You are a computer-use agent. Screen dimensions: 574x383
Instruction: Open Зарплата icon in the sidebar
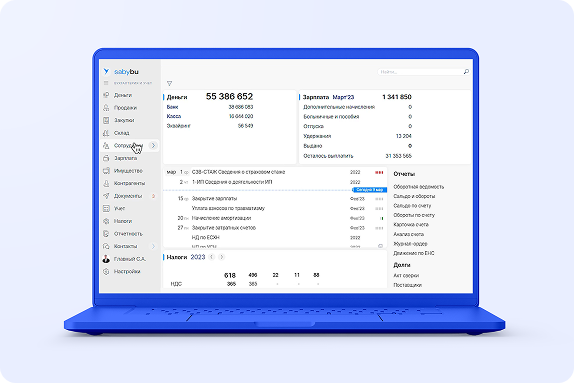[106, 158]
